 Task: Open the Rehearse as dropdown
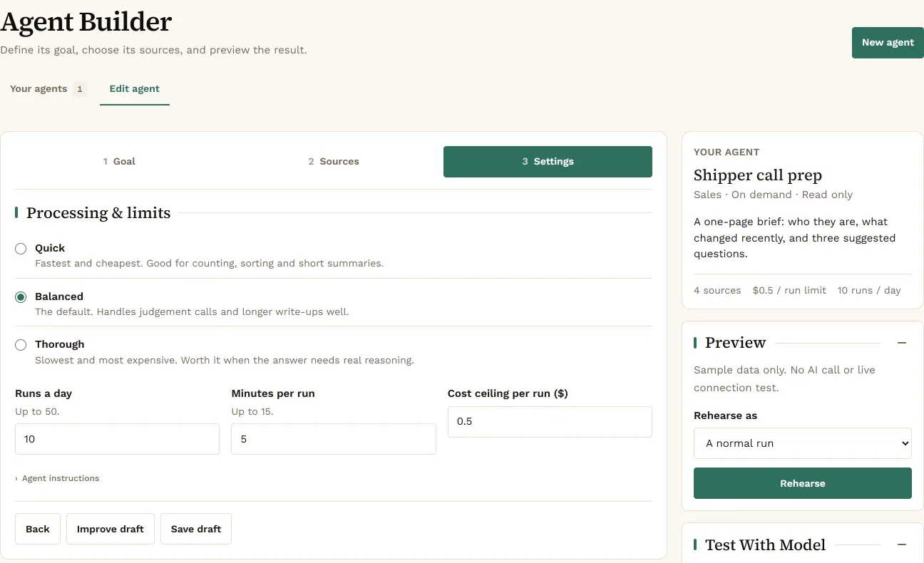(803, 443)
